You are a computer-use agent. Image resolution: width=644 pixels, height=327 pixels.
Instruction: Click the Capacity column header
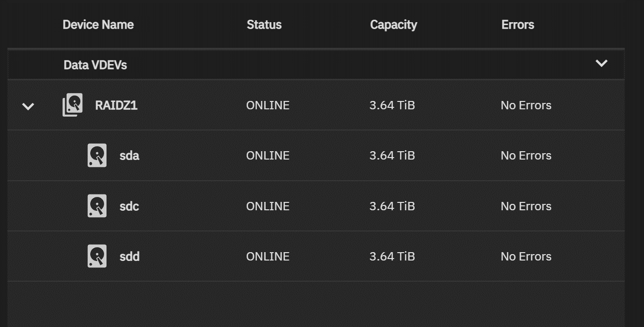[394, 25]
